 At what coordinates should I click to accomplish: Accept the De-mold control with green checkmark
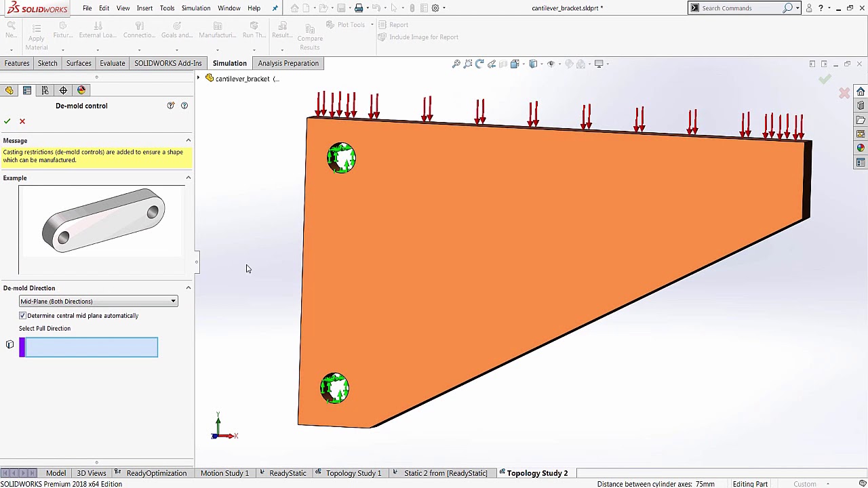(7, 121)
